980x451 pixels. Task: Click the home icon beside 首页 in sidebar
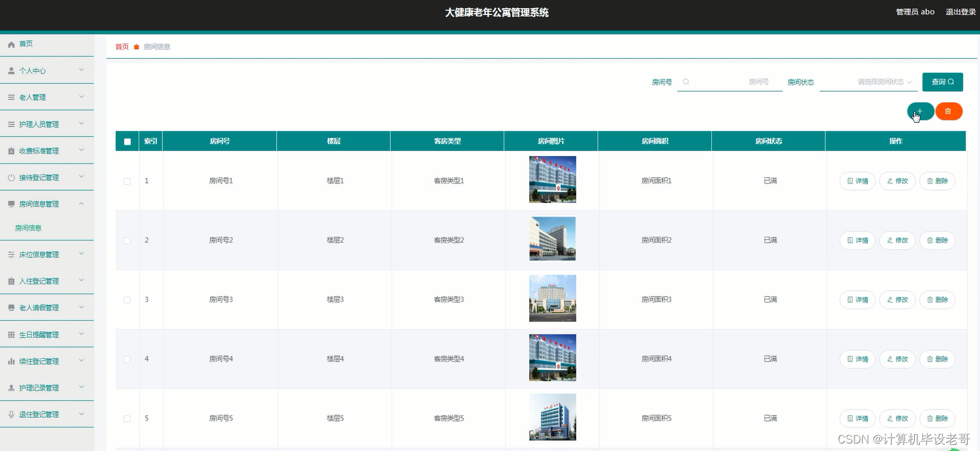click(x=11, y=44)
